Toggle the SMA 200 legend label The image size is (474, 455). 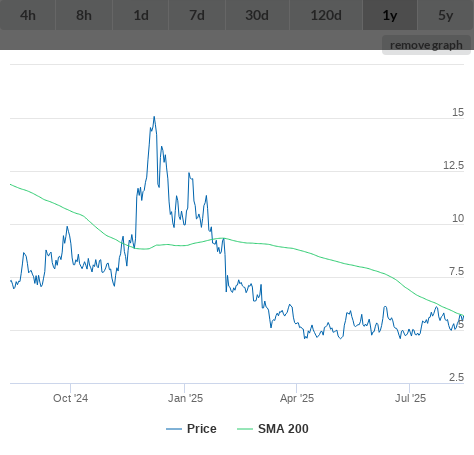(x=283, y=429)
